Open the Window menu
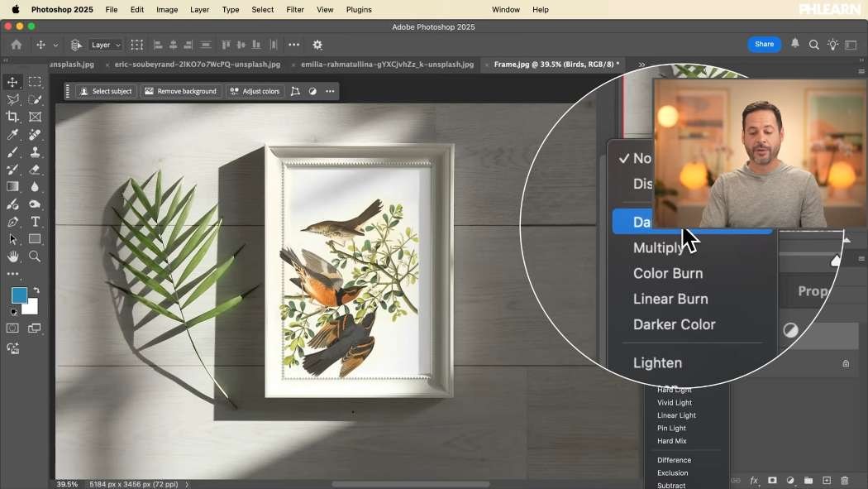The image size is (868, 489). coord(505,9)
